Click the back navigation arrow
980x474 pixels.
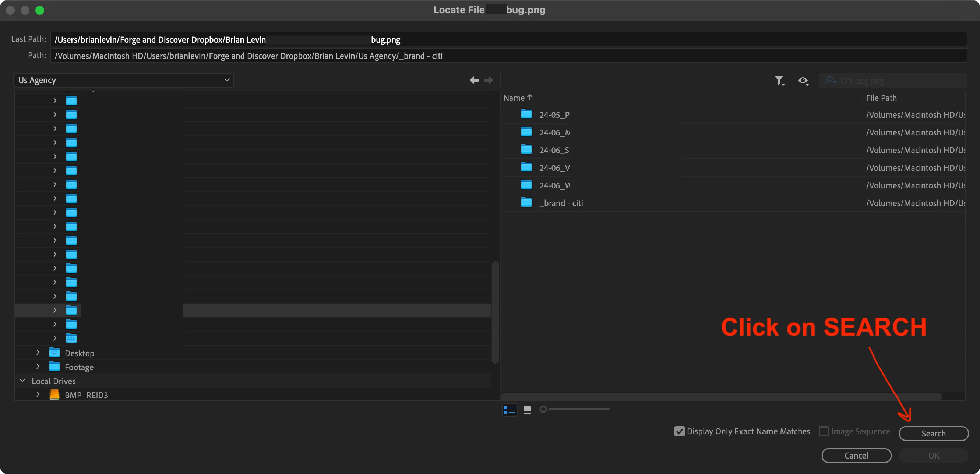click(474, 80)
